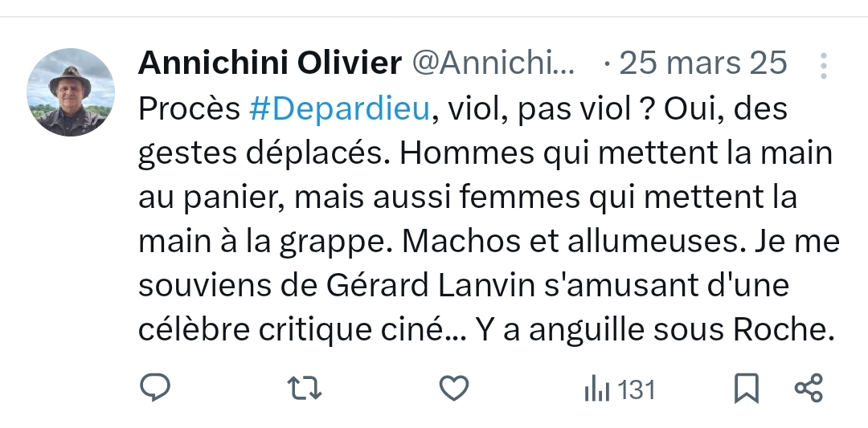Retweet this post about the Depardieu trial

pyautogui.click(x=305, y=389)
